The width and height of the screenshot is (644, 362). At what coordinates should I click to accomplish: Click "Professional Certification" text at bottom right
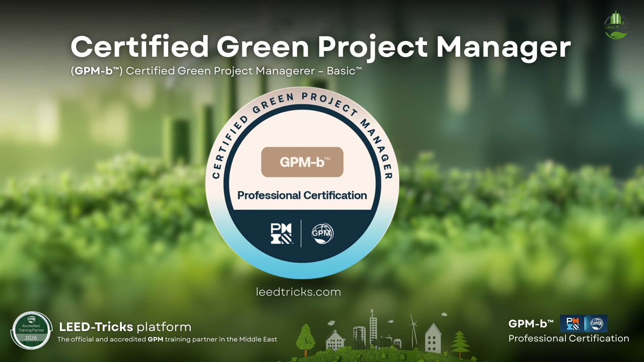pos(568,339)
